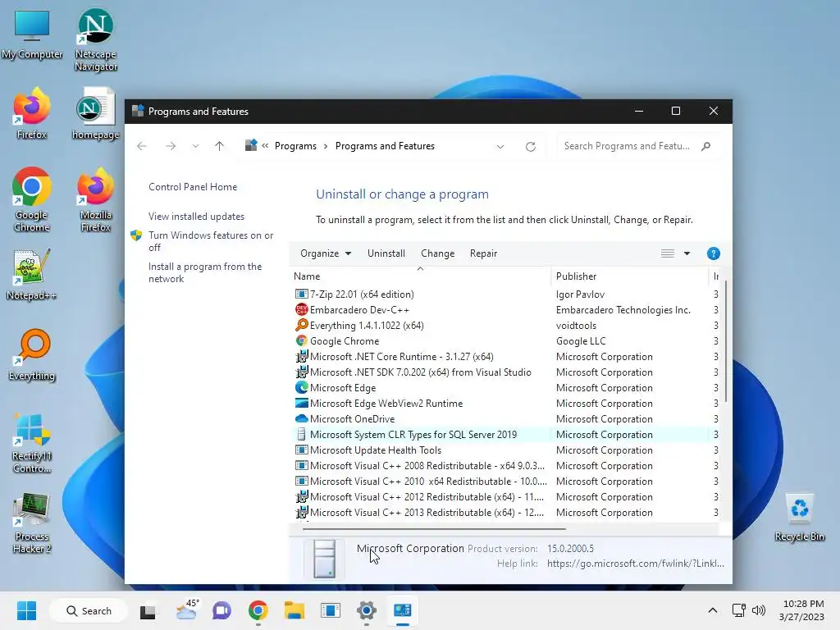
Task: Open the volume speaker tray icon
Action: click(759, 610)
